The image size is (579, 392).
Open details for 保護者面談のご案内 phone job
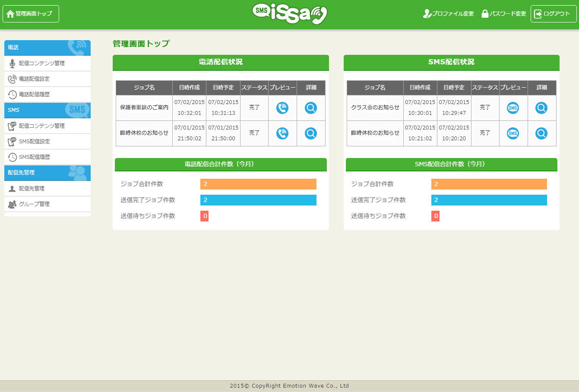click(311, 108)
